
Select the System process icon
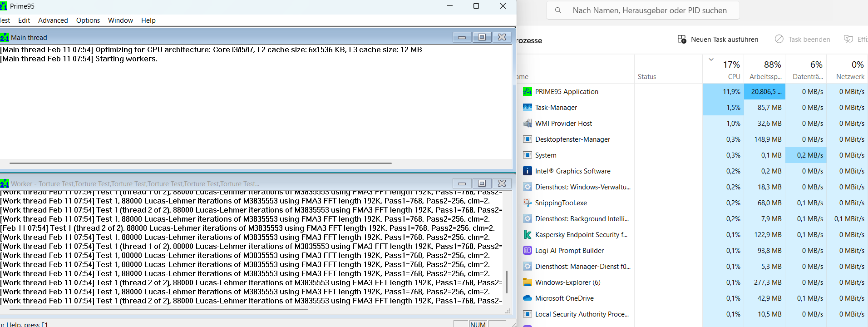click(528, 155)
